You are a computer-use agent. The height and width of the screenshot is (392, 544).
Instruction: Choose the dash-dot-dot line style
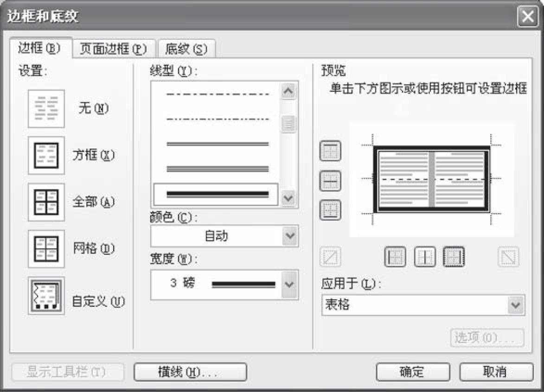pyautogui.click(x=218, y=119)
